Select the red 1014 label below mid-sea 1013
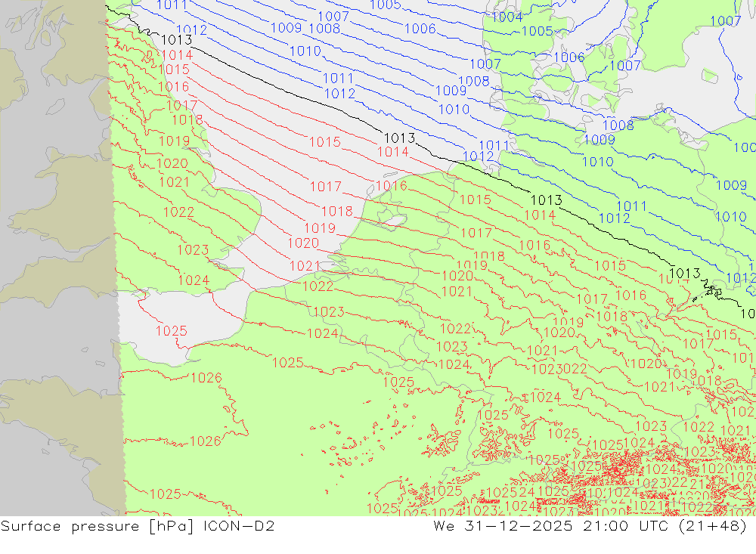The width and height of the screenshot is (756, 554). [392, 152]
